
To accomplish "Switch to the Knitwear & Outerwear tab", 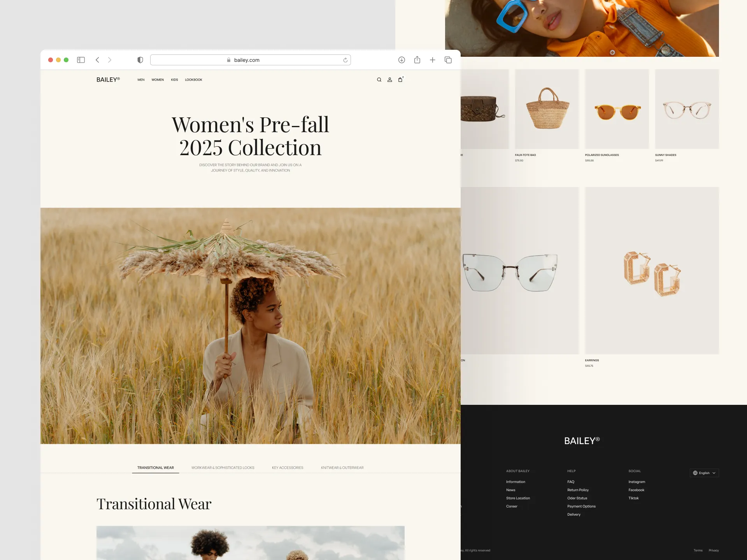I will 342,467.
